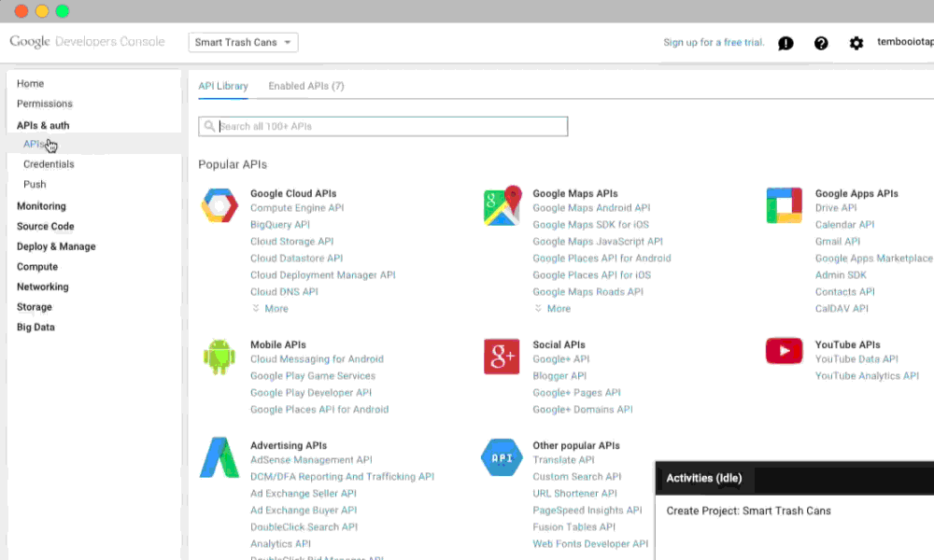Open the Gmail API link
934x560 pixels.
(838, 242)
